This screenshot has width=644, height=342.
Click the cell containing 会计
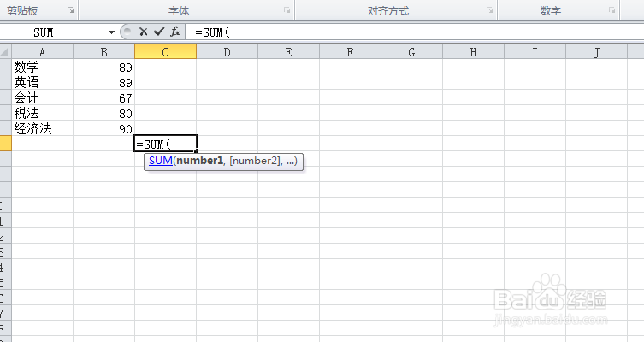point(42,97)
